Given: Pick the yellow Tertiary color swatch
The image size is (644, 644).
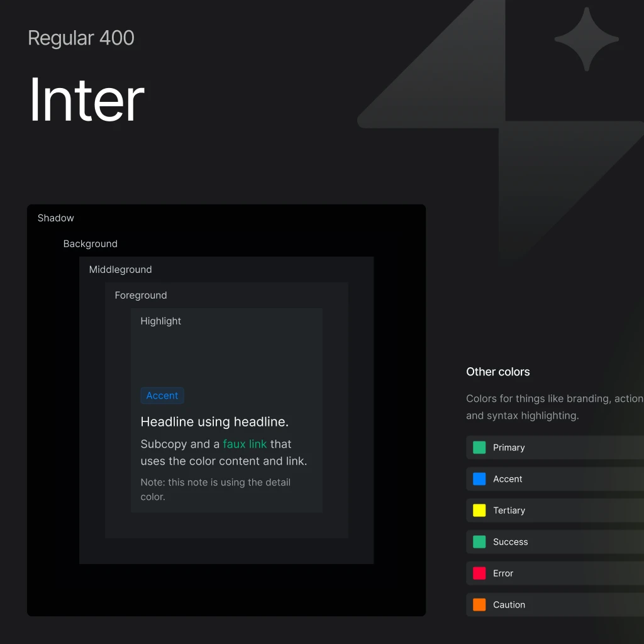Looking at the screenshot, I should (479, 511).
